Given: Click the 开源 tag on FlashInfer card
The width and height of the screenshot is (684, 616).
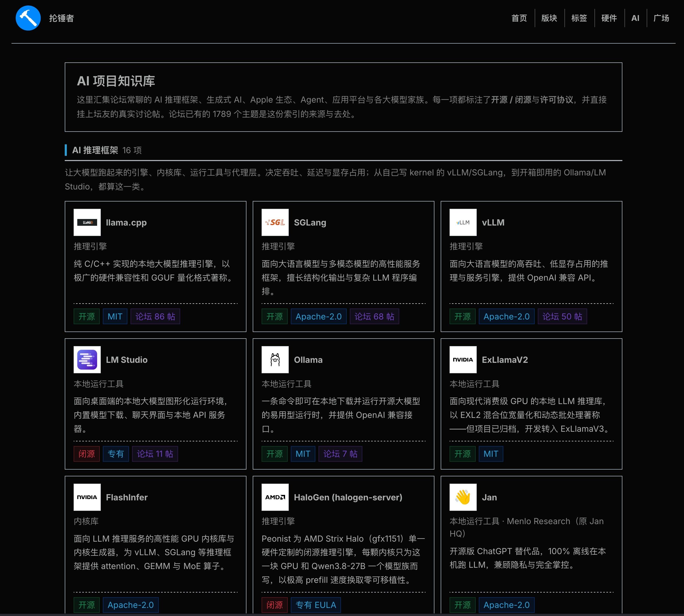Looking at the screenshot, I should pyautogui.click(x=87, y=605).
